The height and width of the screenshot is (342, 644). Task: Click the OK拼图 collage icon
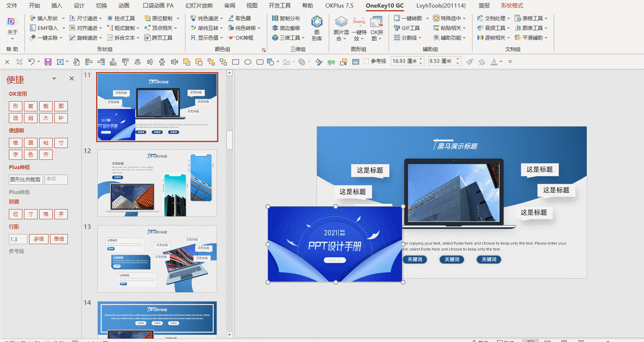click(377, 29)
